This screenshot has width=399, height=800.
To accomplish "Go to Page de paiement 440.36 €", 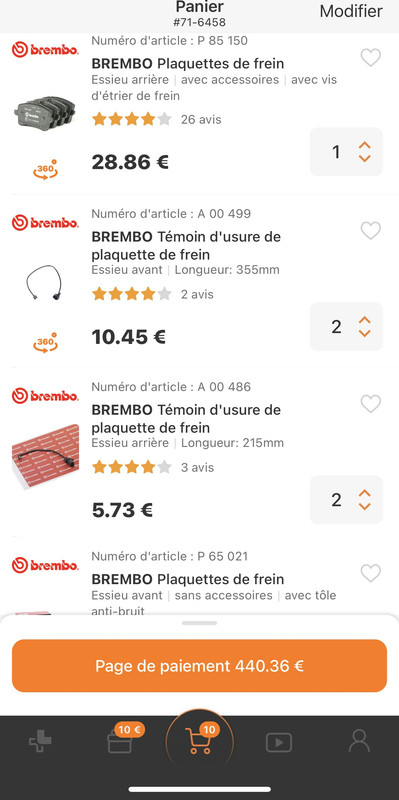I will pos(200,666).
